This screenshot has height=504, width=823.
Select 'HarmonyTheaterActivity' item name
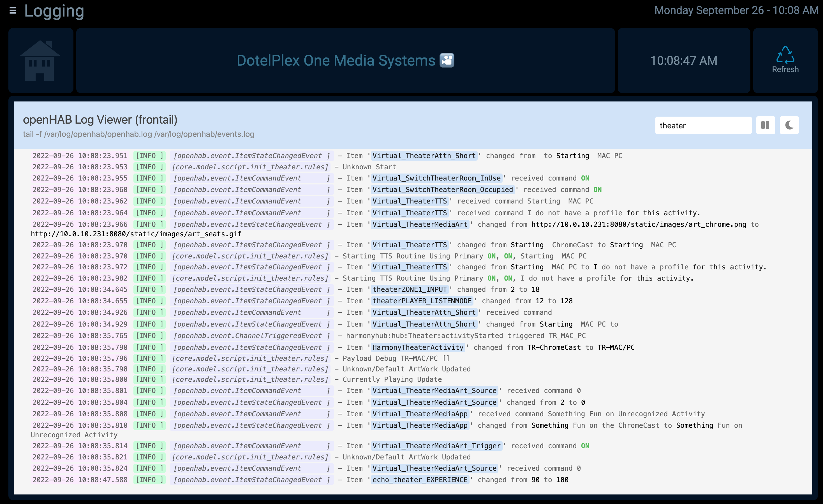click(418, 347)
